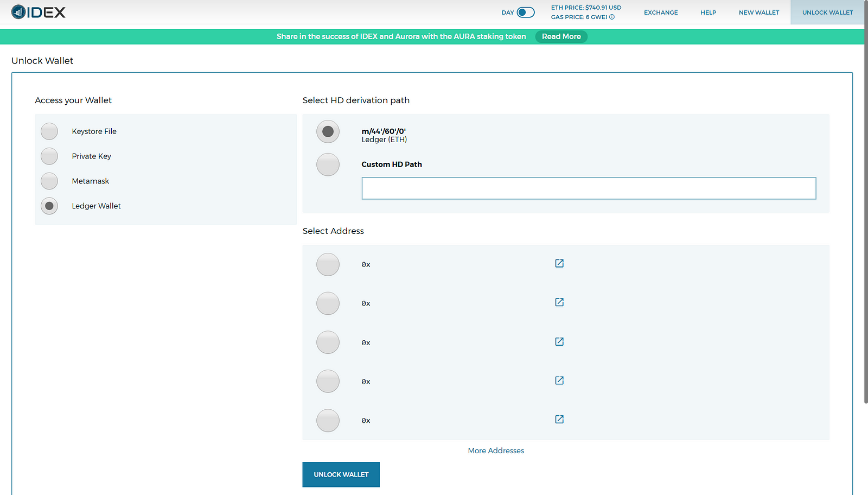Select the fourth address radio button
This screenshot has width=868, height=495.
[x=328, y=382]
